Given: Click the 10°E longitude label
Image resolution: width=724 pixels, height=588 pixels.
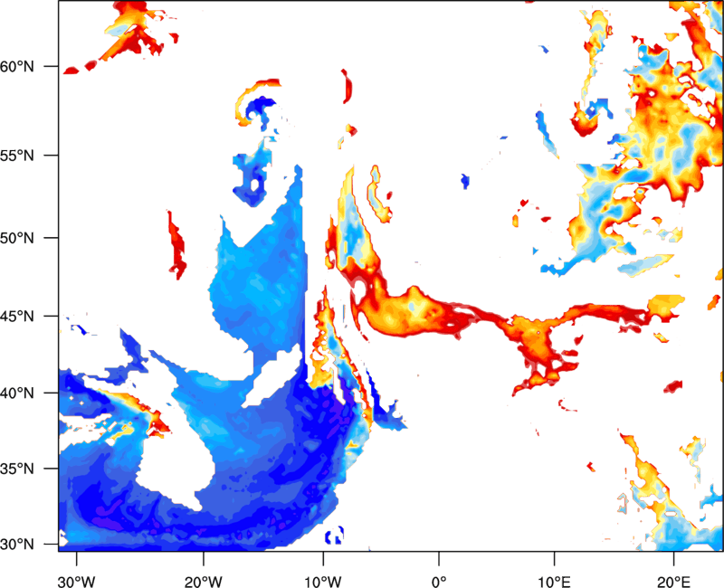Looking at the screenshot, I should 554,582.
